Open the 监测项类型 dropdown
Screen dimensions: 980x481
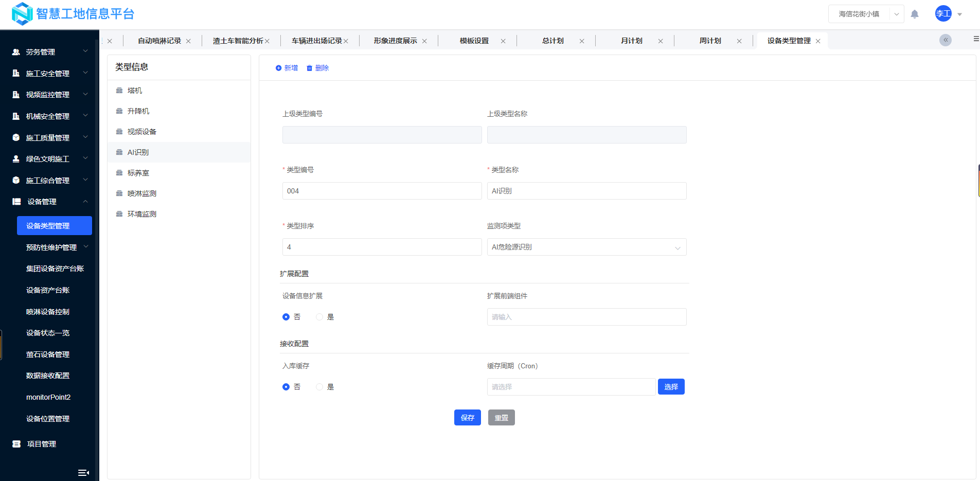[586, 247]
